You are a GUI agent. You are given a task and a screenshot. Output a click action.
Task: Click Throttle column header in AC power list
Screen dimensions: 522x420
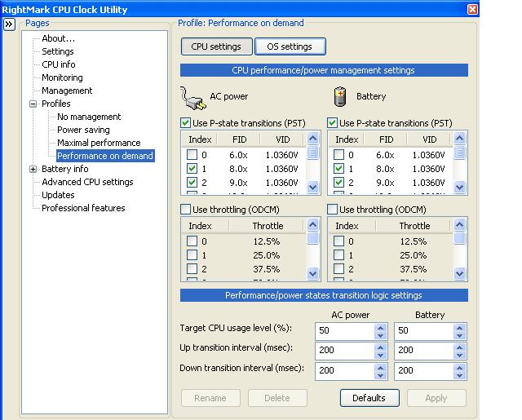(x=267, y=226)
